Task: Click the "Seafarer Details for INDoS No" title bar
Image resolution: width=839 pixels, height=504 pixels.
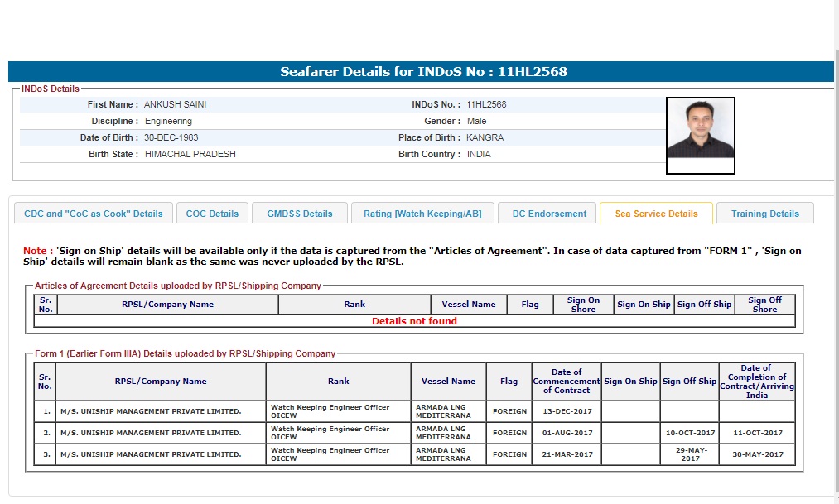Action: pos(423,72)
